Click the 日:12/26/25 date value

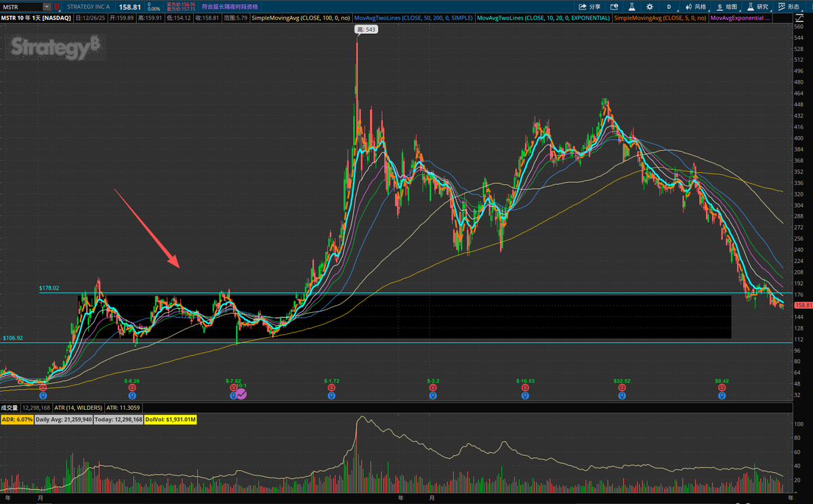(90, 18)
